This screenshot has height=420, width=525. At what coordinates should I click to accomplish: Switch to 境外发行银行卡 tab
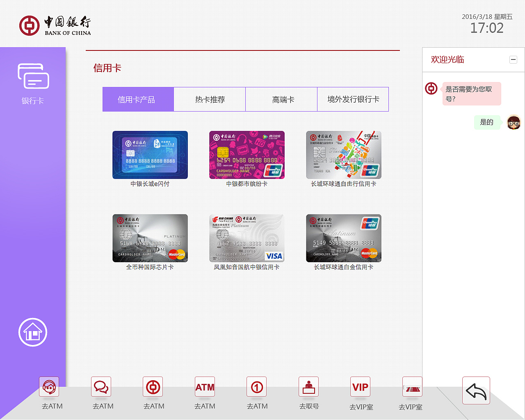coord(353,99)
